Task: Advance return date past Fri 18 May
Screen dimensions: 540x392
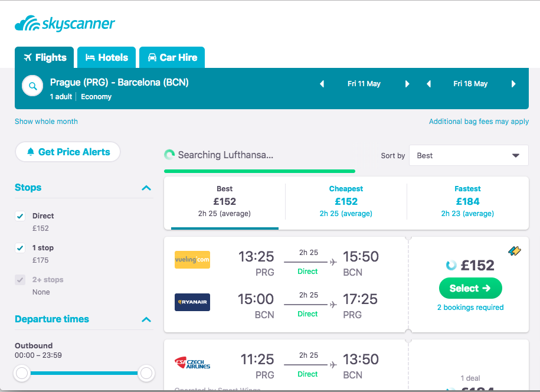Action: tap(513, 84)
